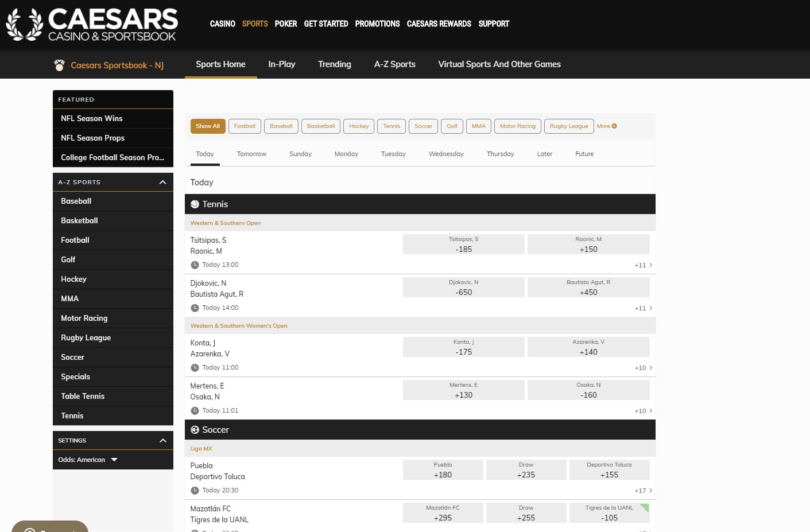Screen dimensions: 810x532
Task: Show more sports filters via More
Action: tap(606, 126)
